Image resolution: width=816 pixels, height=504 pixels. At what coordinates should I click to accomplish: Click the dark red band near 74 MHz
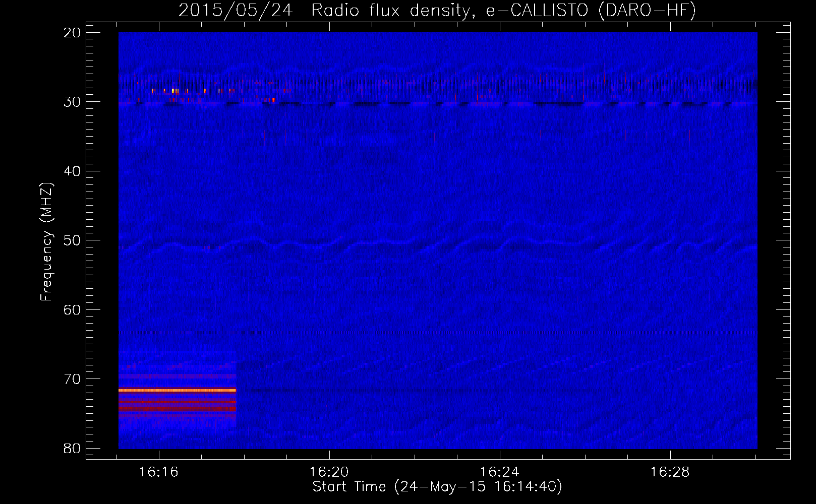177,408
